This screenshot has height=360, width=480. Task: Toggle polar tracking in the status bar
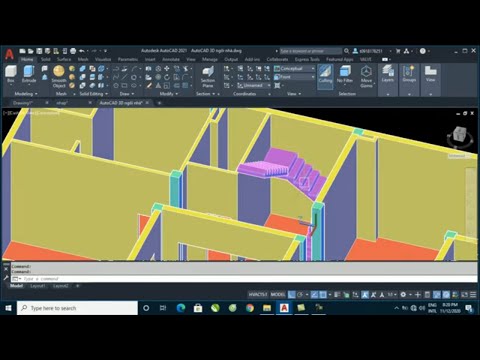tap(300, 294)
